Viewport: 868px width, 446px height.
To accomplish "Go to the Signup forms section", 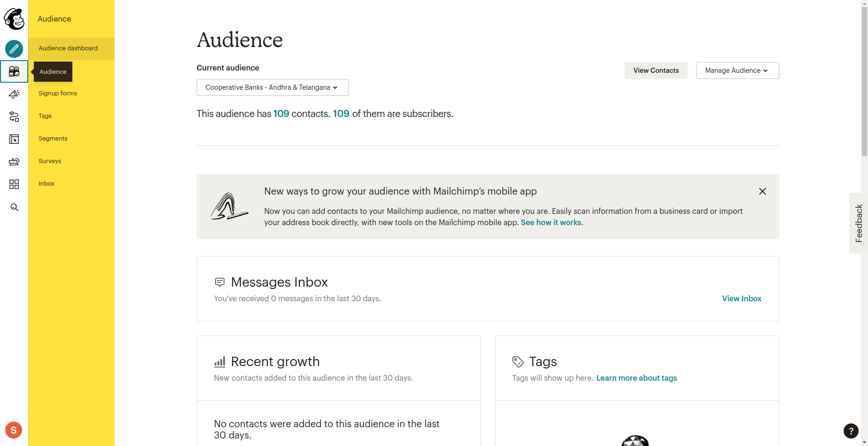I will click(57, 93).
